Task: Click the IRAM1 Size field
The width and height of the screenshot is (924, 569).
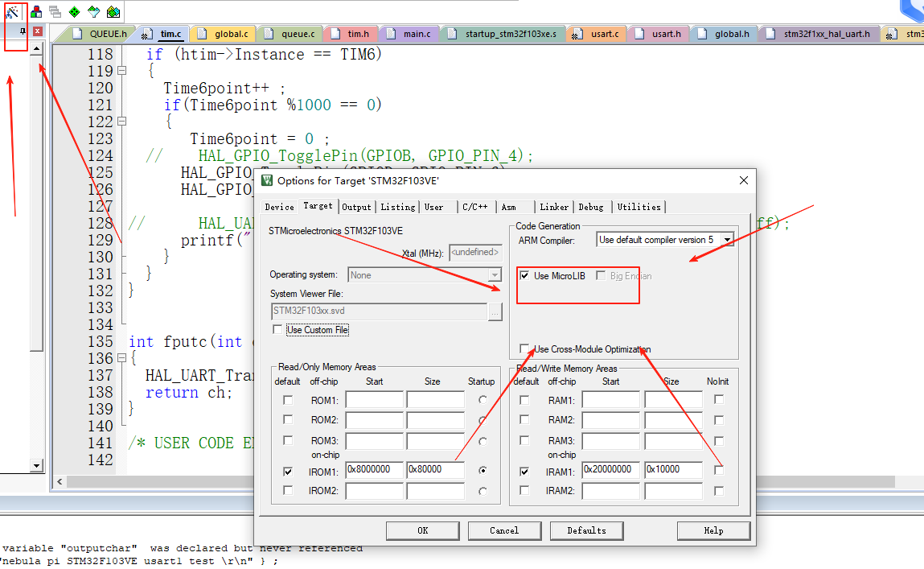Action: click(x=674, y=470)
